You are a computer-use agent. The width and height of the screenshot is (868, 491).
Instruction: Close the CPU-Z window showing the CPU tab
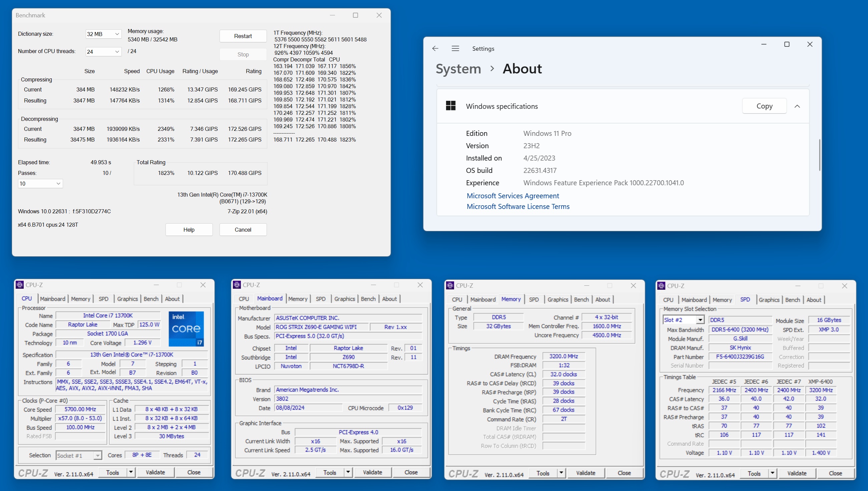tap(203, 285)
